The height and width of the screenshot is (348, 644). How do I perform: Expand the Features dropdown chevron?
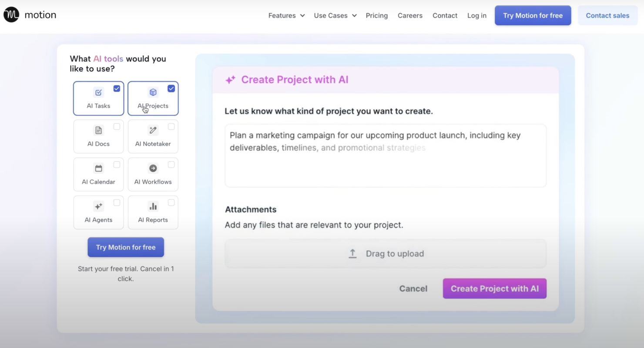(302, 16)
